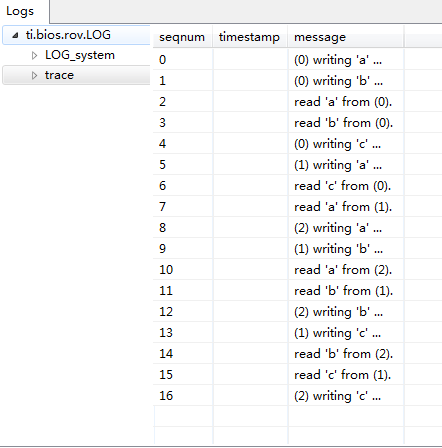
Task: Expand the trace node arrow
Action: (x=34, y=76)
